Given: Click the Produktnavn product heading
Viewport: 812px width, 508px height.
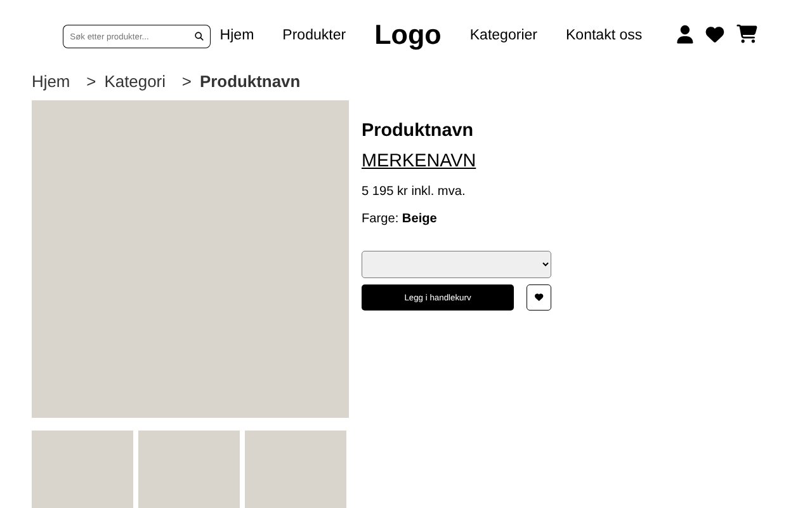Looking at the screenshot, I should pyautogui.click(x=417, y=130).
